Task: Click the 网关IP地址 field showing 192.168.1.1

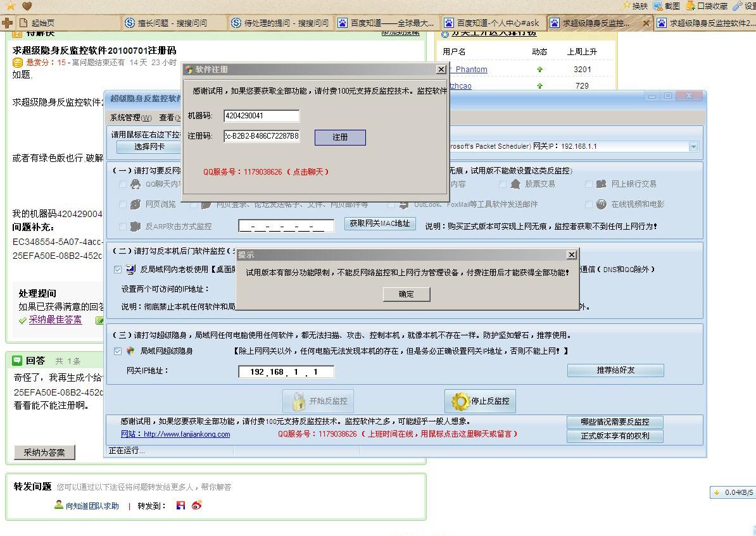Action: (x=286, y=371)
